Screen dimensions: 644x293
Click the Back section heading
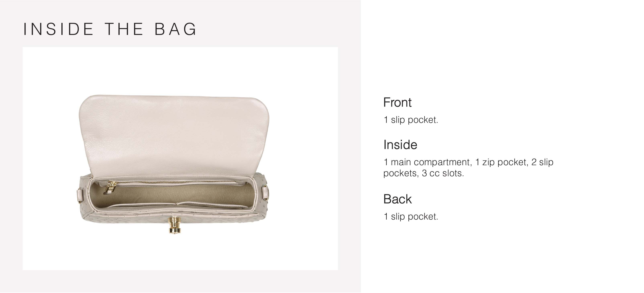pyautogui.click(x=397, y=199)
